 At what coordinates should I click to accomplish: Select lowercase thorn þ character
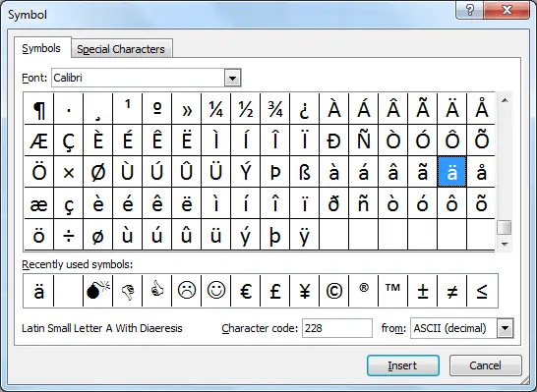click(275, 235)
